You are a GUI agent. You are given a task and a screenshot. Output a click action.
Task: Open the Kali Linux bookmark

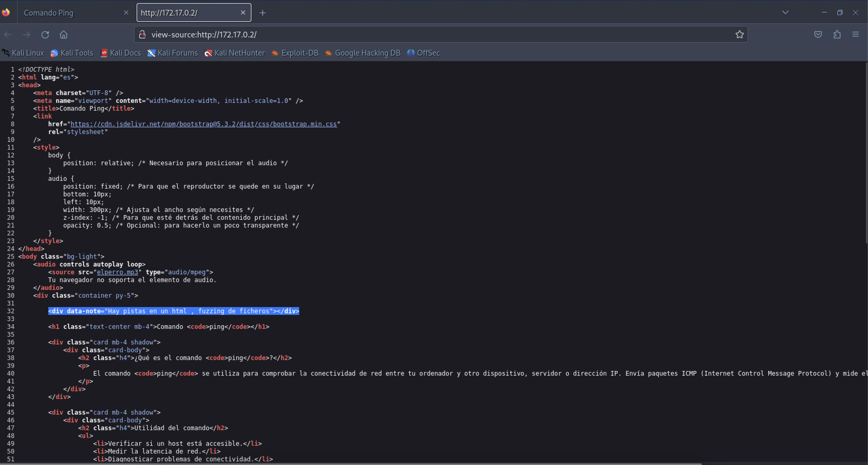[23, 53]
